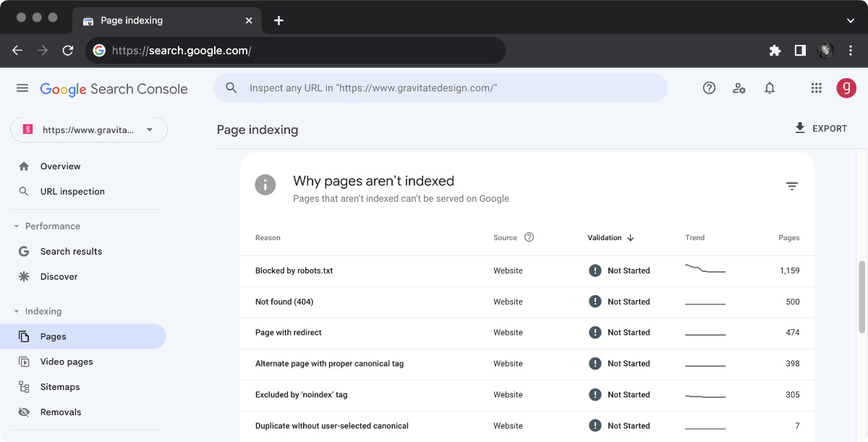Open Search Console help
868x442 pixels.
[x=709, y=88]
